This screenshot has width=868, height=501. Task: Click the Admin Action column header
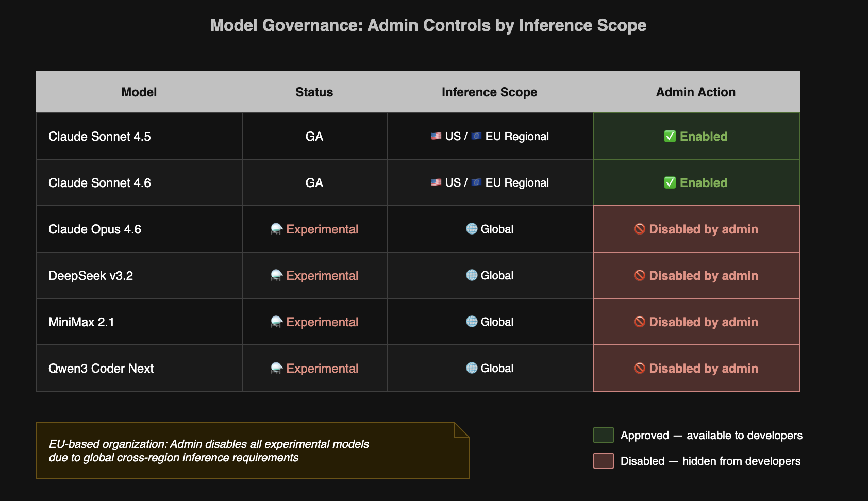(695, 92)
